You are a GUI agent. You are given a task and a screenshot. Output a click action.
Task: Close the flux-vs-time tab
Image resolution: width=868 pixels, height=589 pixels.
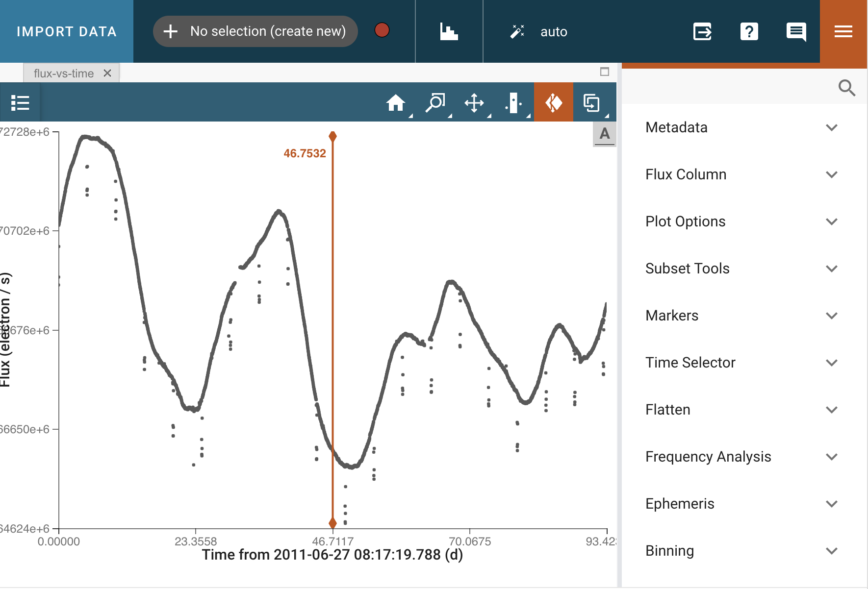tap(107, 73)
